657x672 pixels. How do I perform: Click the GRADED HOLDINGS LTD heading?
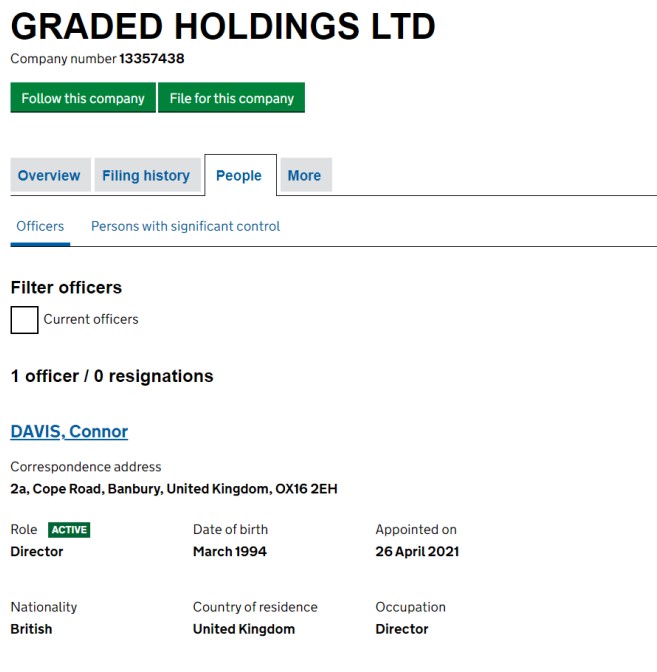pyautogui.click(x=223, y=27)
